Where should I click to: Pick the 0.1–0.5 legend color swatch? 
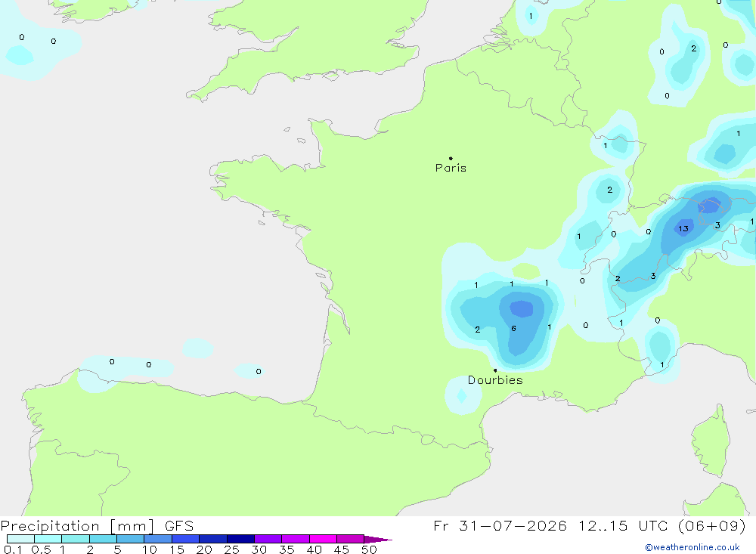coord(20,539)
